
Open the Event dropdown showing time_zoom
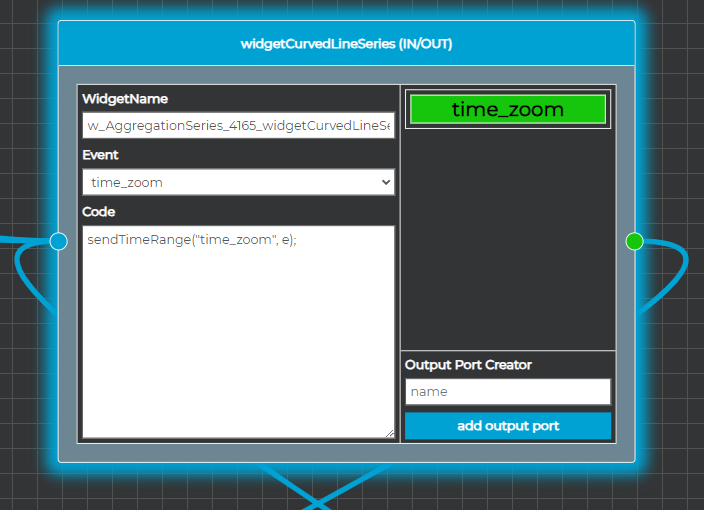click(238, 182)
